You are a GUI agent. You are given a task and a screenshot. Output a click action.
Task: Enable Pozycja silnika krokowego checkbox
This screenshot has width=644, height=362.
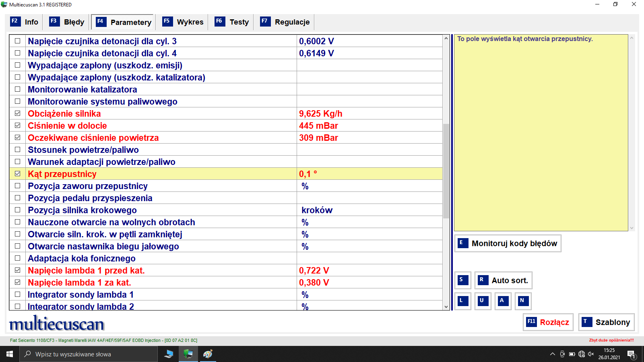click(18, 210)
